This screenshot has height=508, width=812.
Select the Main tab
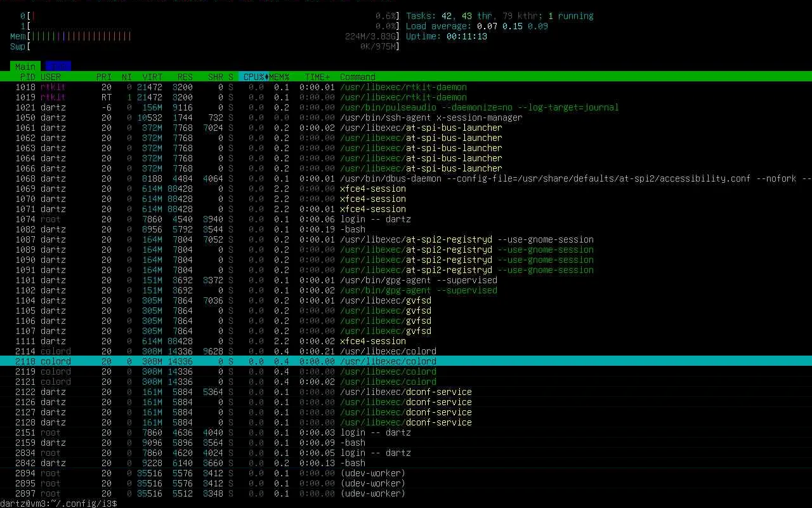point(25,67)
